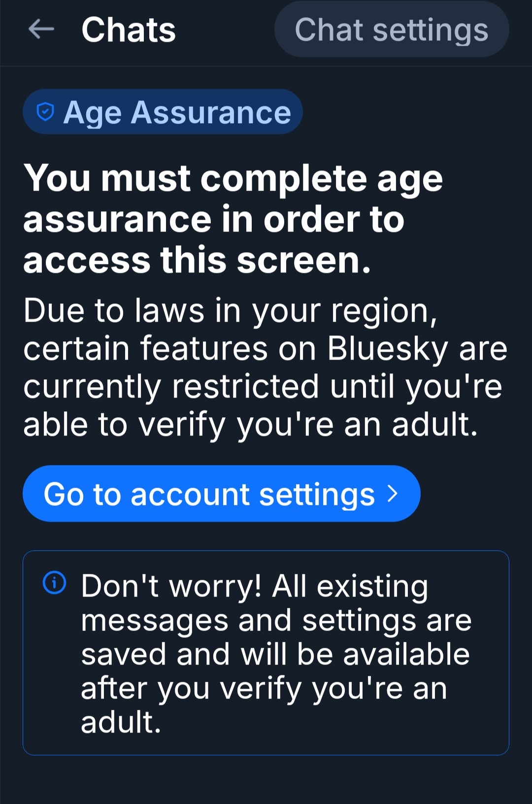The image size is (532, 804).
Task: Click the 'You must complete age' heading line
Action: click(233, 178)
